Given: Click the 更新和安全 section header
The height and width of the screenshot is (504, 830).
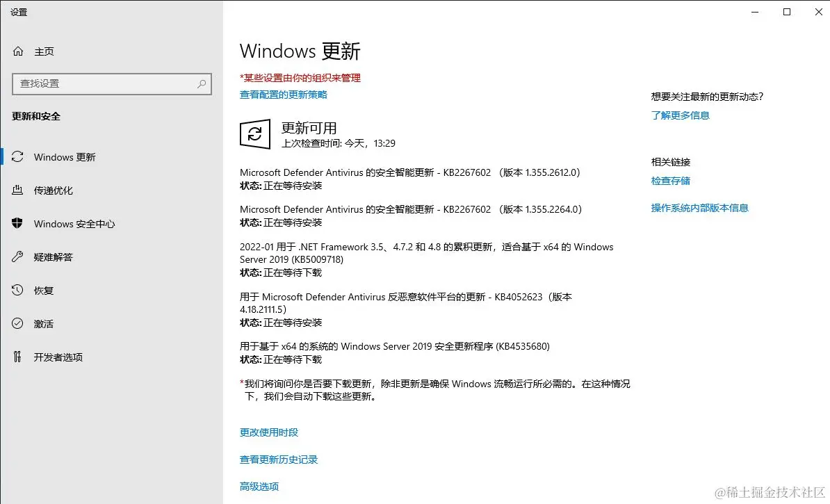Looking at the screenshot, I should click(x=36, y=117).
